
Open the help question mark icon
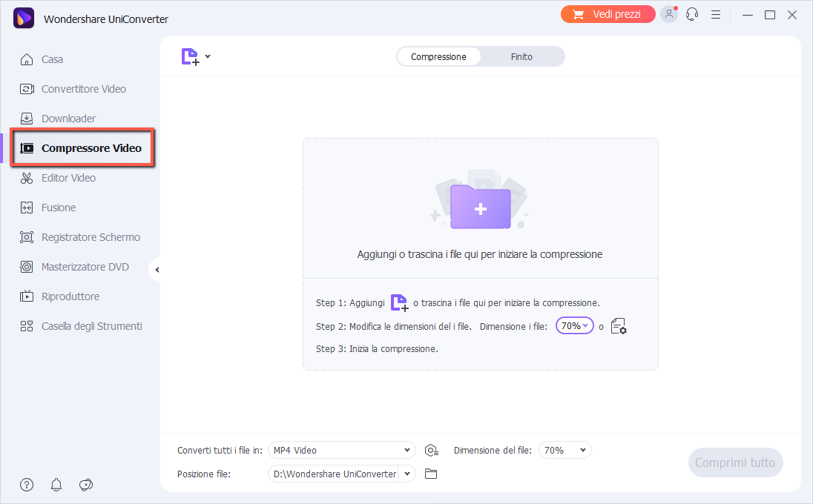[x=27, y=485]
